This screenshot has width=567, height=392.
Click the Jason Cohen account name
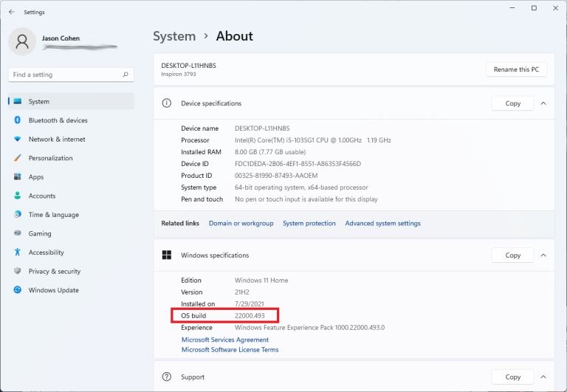[x=61, y=38]
